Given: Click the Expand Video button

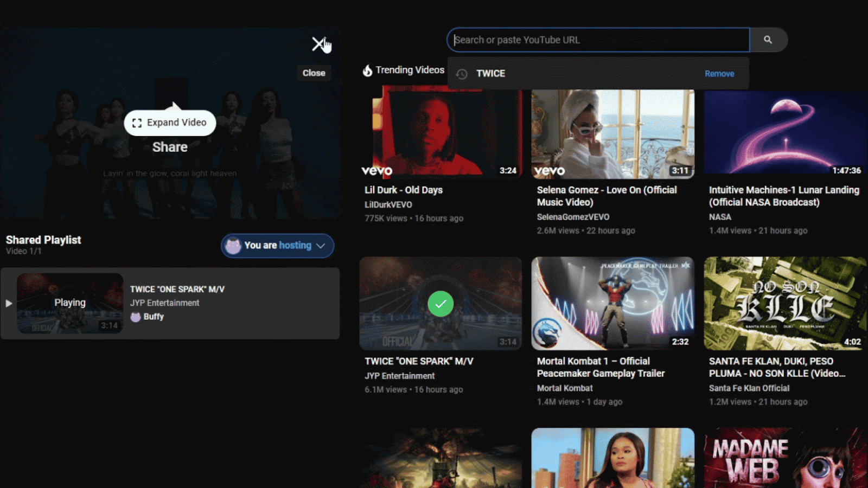Looking at the screenshot, I should [x=170, y=123].
